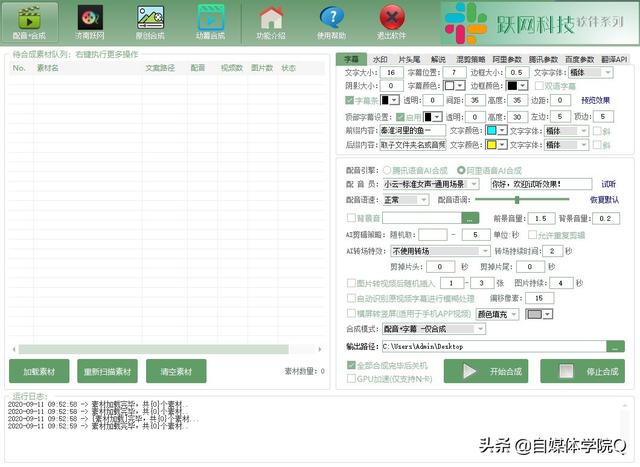This screenshot has width=640, height=467.
Task: Click the red 退出软件 exit icon
Action: 392,22
